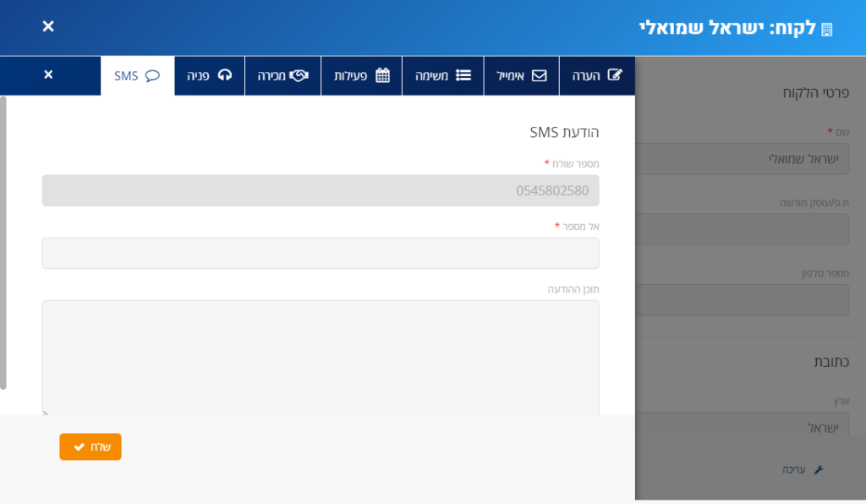This screenshot has height=504, width=866.
Task: Focus the אל מספר recipient number field
Action: click(321, 254)
